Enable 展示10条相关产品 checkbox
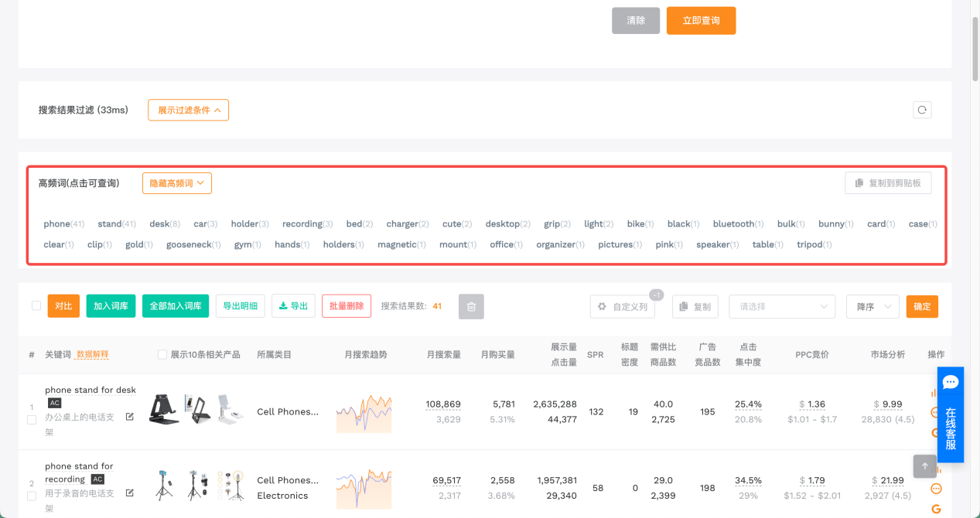Screen dimensions: 980x518 tap(162, 355)
